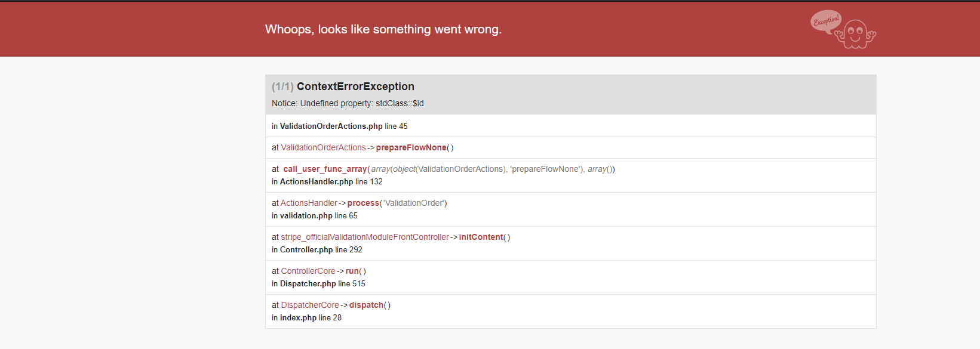The image size is (980, 349).
Task: Click the 'Exception!' speech bubble
Action: (826, 21)
